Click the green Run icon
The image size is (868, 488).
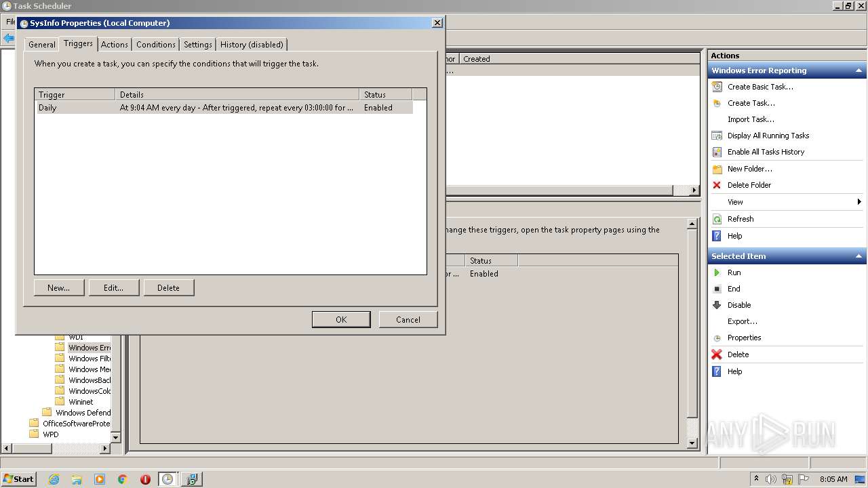pyautogui.click(x=717, y=272)
